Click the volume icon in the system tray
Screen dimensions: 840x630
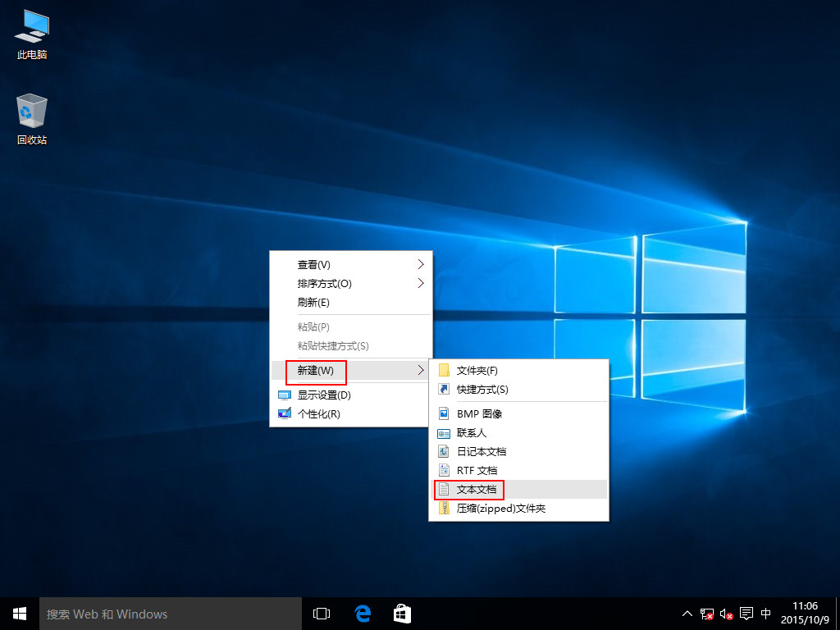[725, 613]
